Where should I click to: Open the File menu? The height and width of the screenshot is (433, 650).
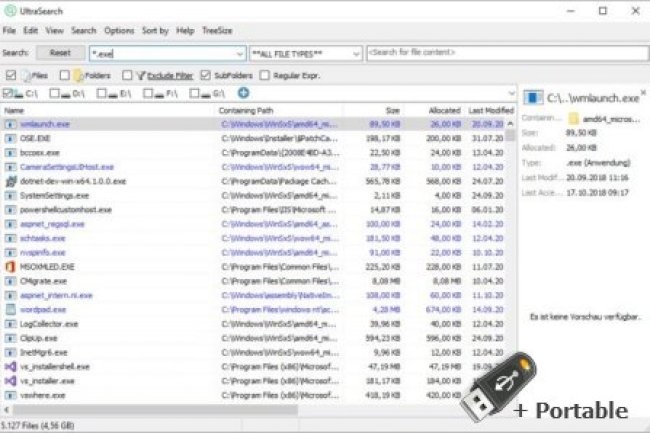(9, 31)
